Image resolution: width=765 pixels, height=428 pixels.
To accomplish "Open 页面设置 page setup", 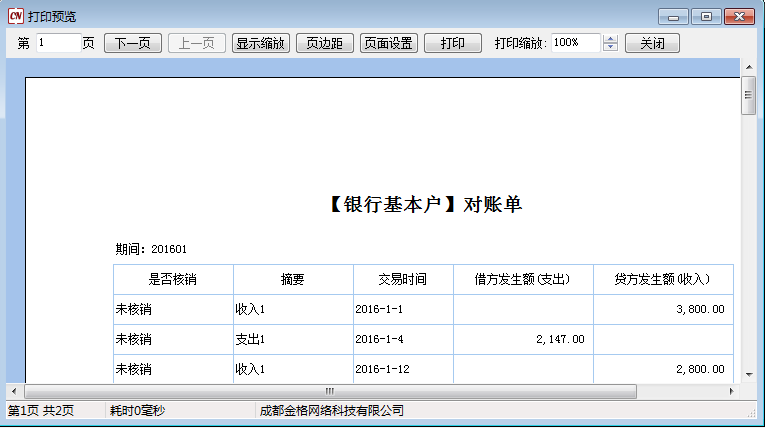I will pos(389,43).
